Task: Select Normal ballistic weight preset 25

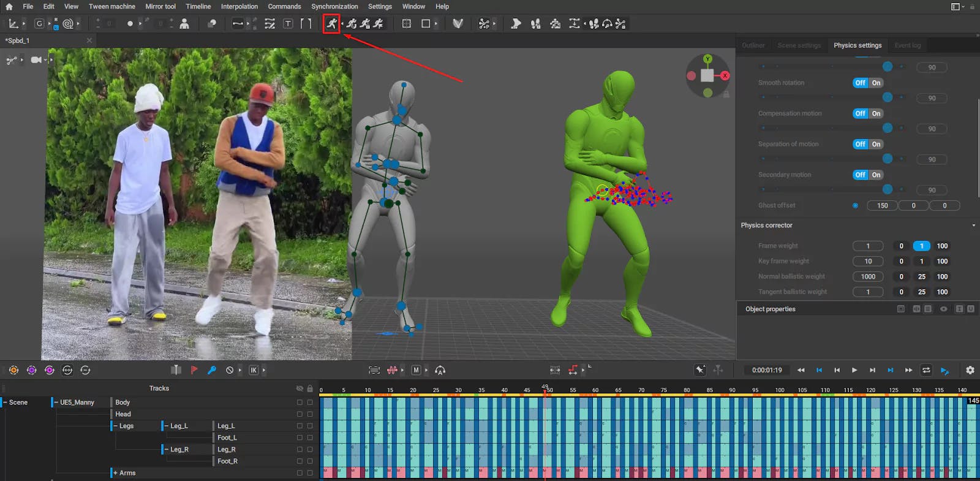Action: tap(921, 277)
